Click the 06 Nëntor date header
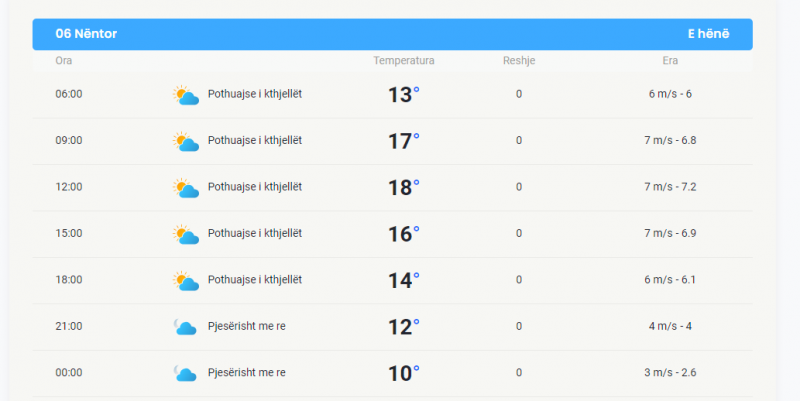The height and width of the screenshot is (401, 800). (x=86, y=34)
